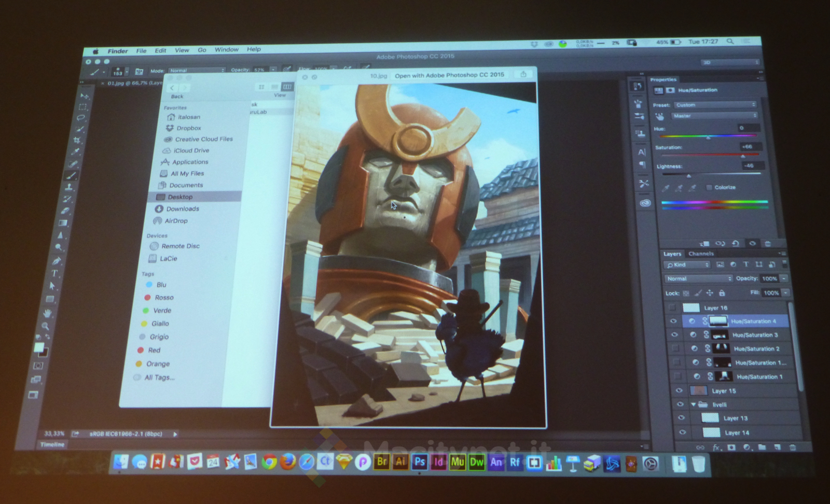The height and width of the screenshot is (504, 830).
Task: Open the layer Opacity slider arrow
Action: click(784, 279)
